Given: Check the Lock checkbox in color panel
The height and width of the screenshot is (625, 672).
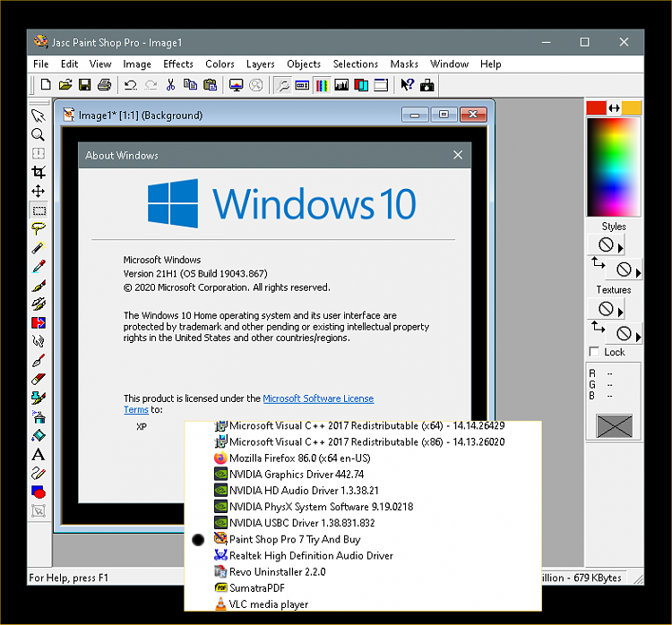Looking at the screenshot, I should click(x=594, y=352).
